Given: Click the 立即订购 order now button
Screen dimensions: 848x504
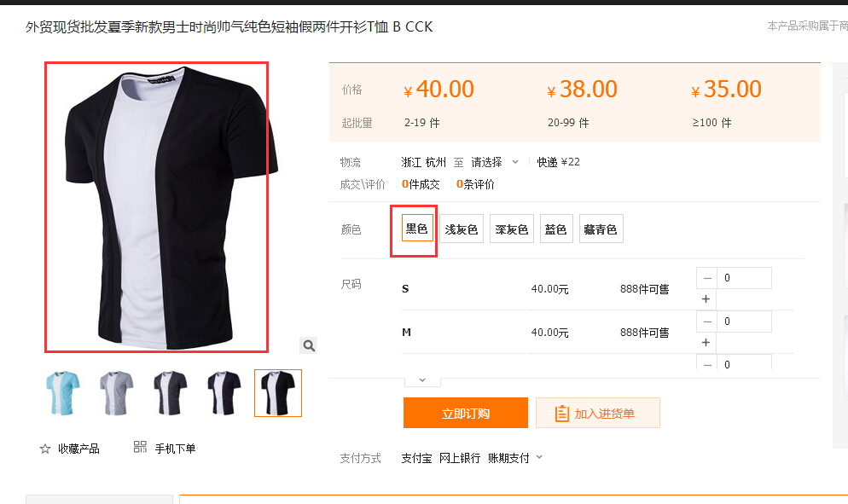Looking at the screenshot, I should click(x=466, y=413).
